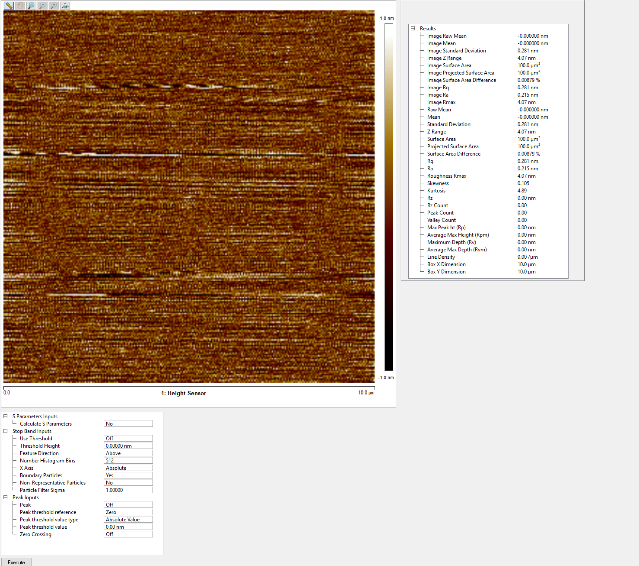Select the Image Z Range row
The width and height of the screenshot is (639, 566).
[488, 58]
